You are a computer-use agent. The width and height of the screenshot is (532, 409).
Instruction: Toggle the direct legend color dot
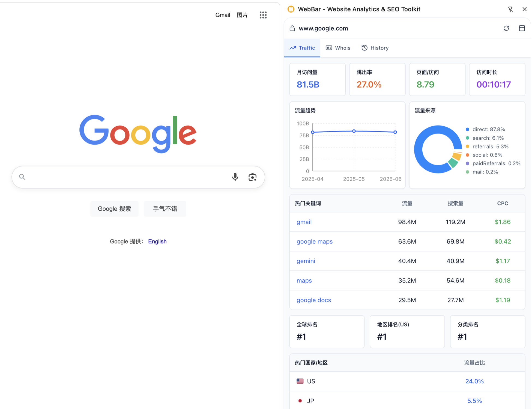[x=467, y=130]
